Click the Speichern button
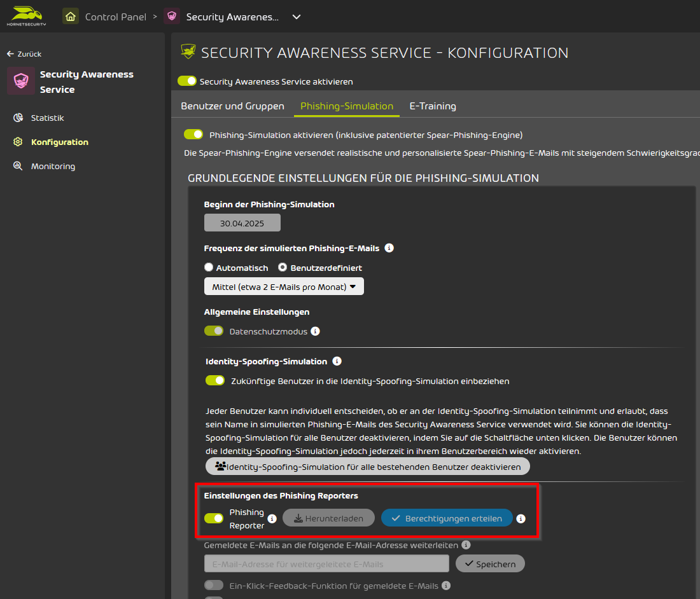Screen dimensions: 700x599 (x=490, y=564)
